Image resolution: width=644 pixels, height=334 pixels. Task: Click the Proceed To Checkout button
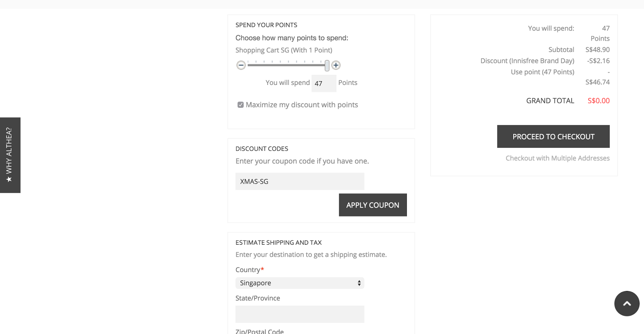(553, 136)
